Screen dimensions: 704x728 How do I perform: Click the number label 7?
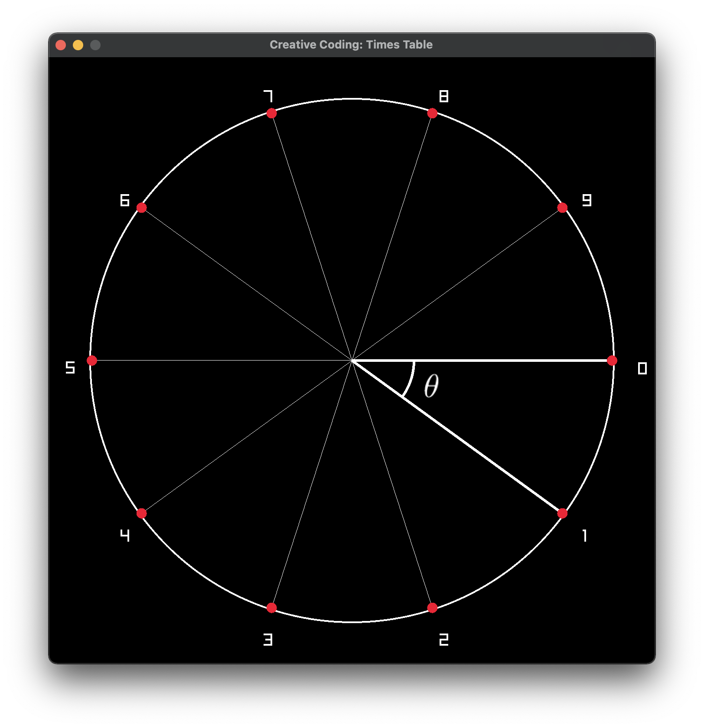268,96
